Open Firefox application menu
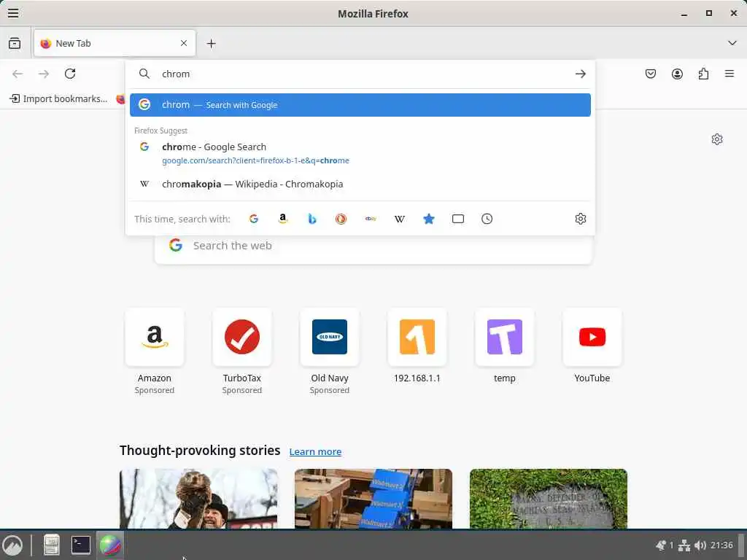 (x=729, y=74)
